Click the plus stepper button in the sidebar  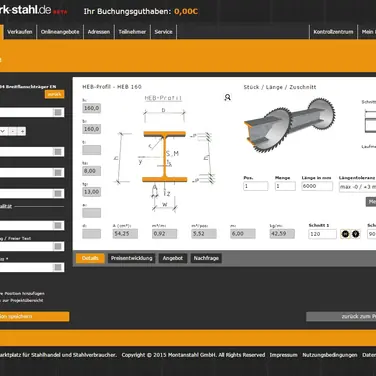point(22,131)
